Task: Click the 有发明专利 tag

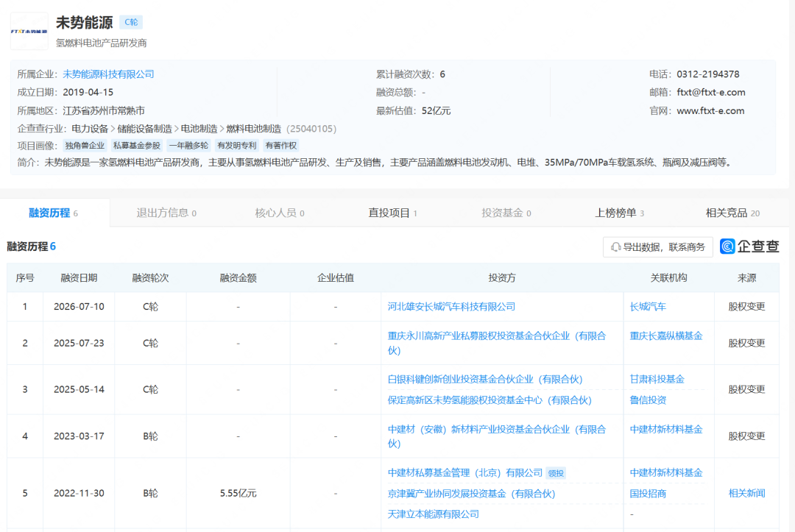Action: point(237,146)
